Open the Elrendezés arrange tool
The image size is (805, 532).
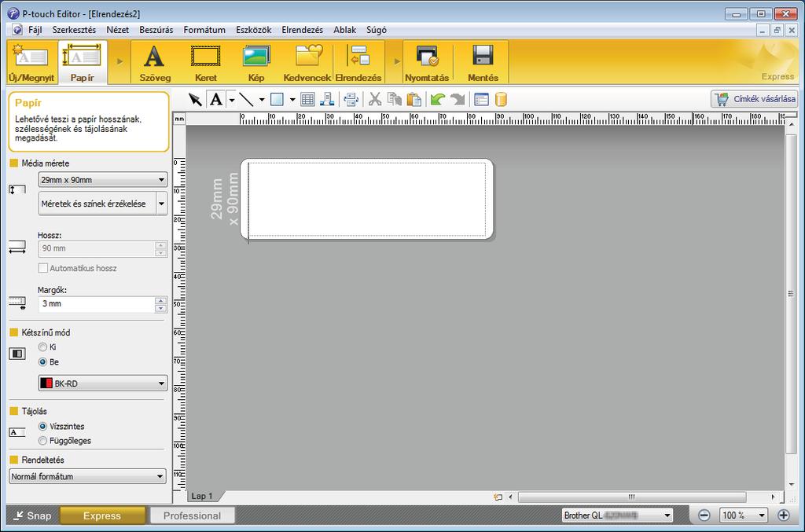coord(358,63)
